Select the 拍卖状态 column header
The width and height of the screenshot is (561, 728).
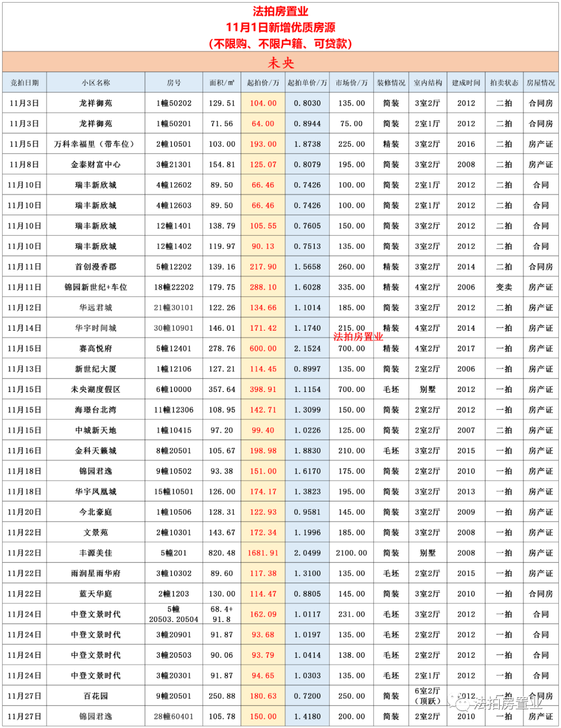click(504, 83)
